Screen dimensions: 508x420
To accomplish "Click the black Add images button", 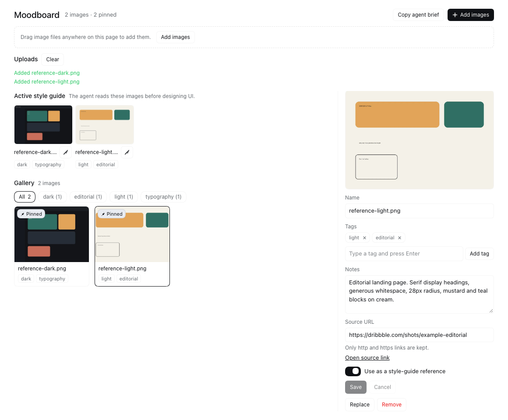I will [x=470, y=15].
